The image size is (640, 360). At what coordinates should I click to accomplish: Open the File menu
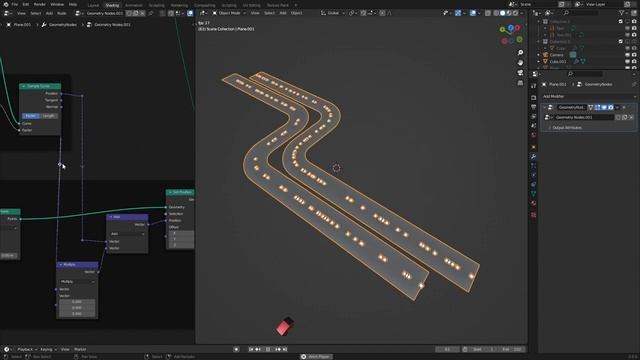coord(15,4)
